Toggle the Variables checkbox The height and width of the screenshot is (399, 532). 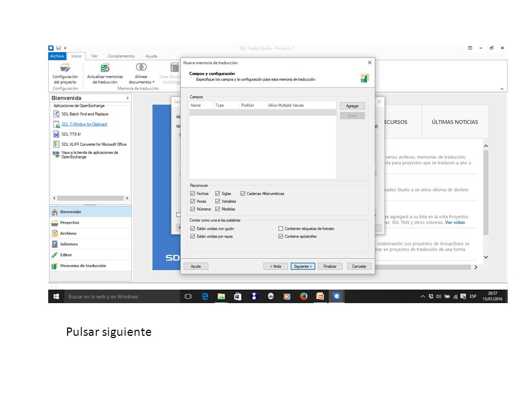[x=217, y=201]
